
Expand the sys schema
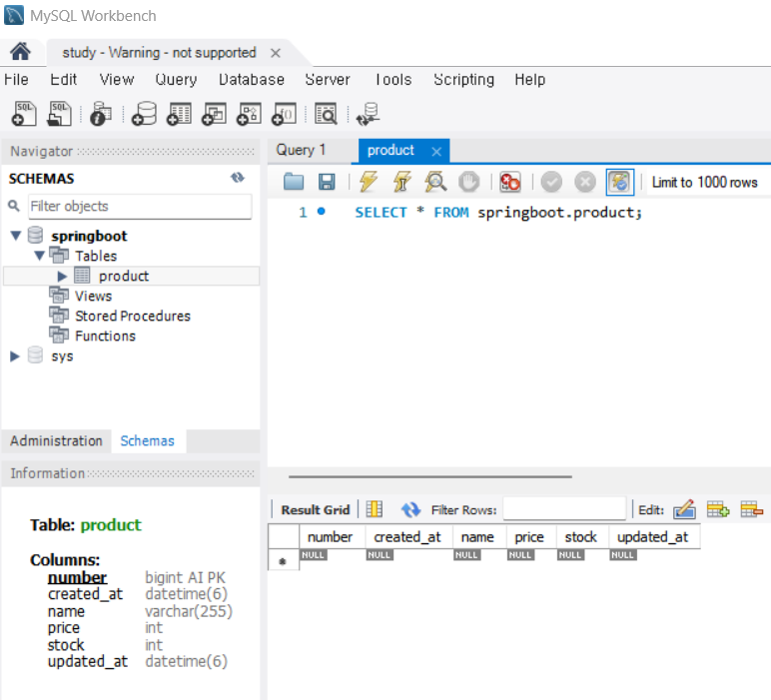(15, 356)
